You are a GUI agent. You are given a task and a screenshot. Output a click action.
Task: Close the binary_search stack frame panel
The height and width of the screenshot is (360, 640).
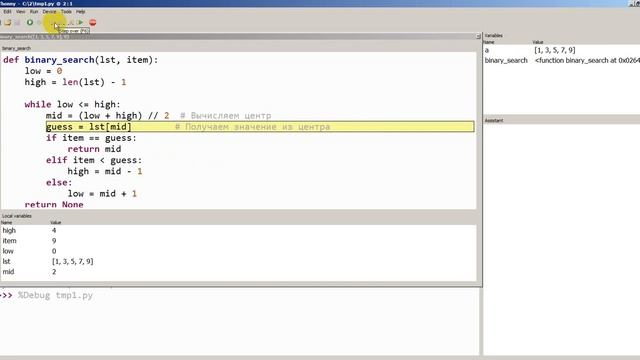coord(478,36)
